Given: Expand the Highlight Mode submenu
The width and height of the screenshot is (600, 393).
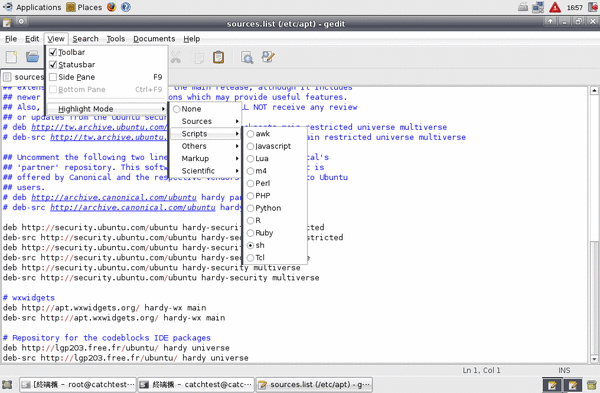Looking at the screenshot, I should (107, 109).
